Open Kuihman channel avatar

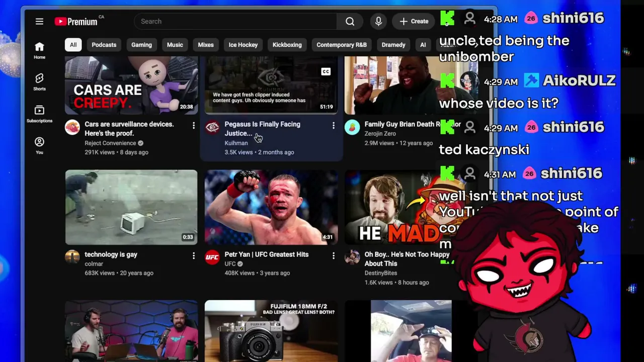(x=212, y=127)
